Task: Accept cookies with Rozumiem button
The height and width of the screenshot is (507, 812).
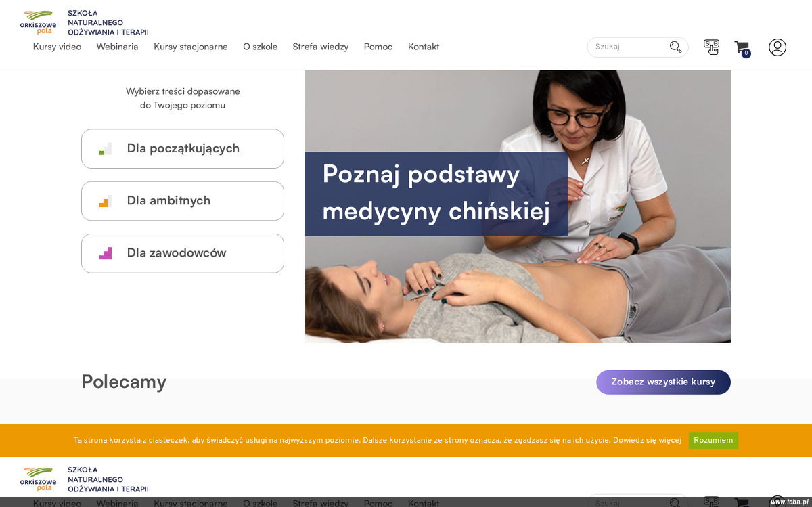Action: (713, 441)
